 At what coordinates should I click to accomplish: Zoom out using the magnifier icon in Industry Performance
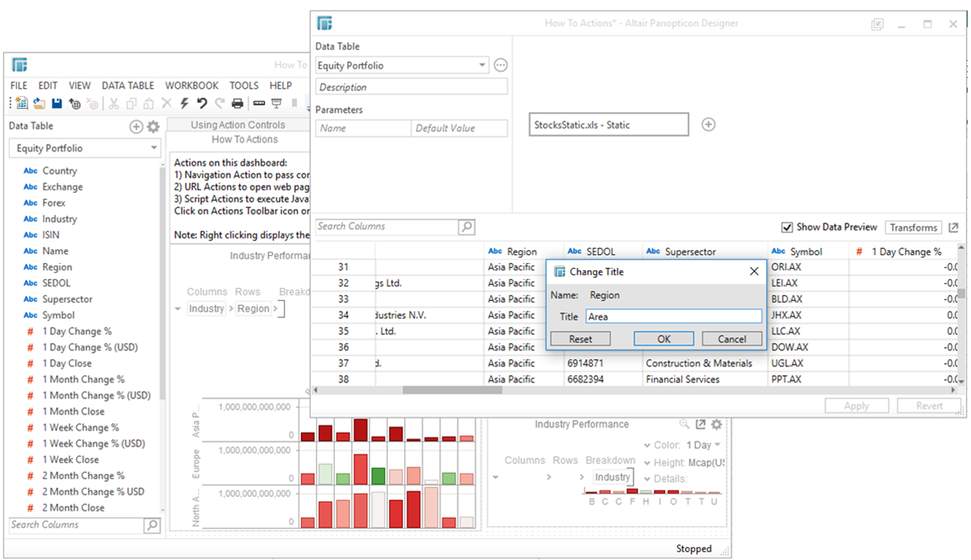point(683,423)
